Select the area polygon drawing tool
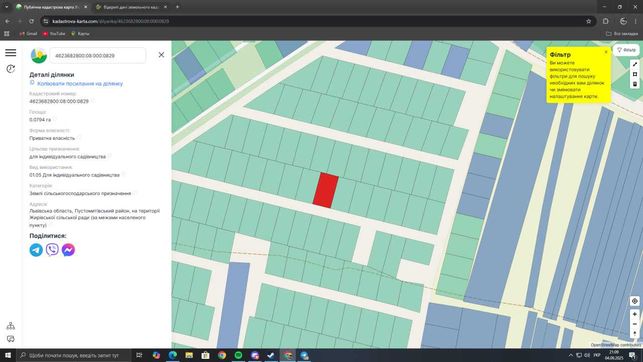This screenshot has height=362, width=643. pos(635,74)
